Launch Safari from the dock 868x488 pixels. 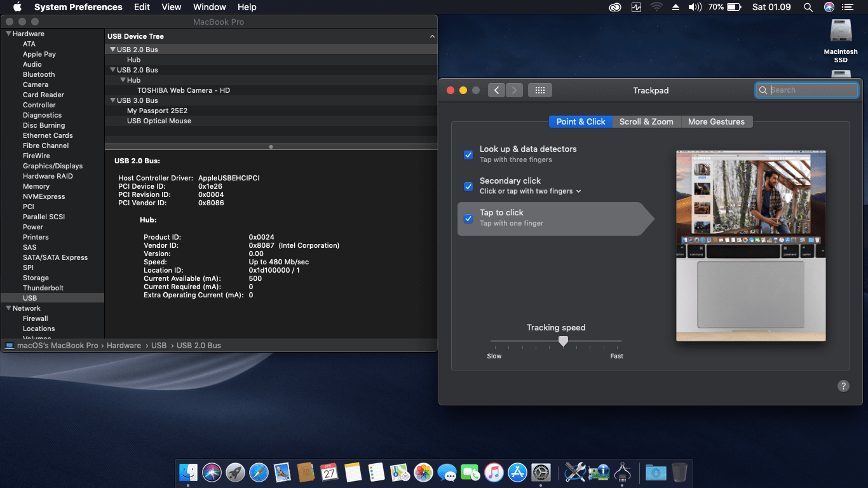[x=259, y=472]
